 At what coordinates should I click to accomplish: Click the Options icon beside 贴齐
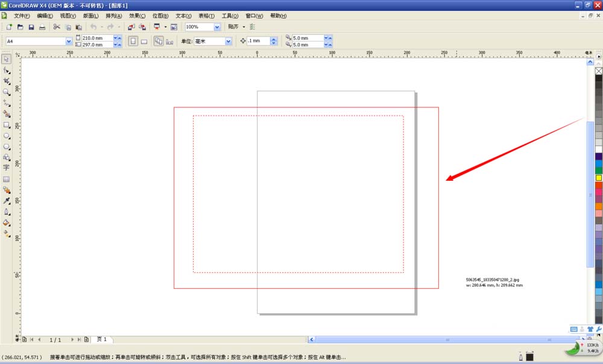pos(252,27)
